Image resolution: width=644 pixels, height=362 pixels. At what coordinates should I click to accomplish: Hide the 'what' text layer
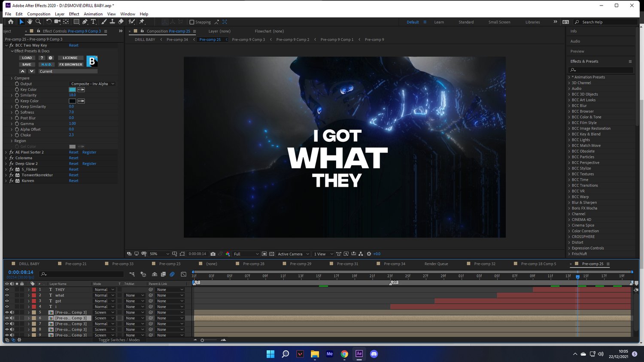(7, 295)
